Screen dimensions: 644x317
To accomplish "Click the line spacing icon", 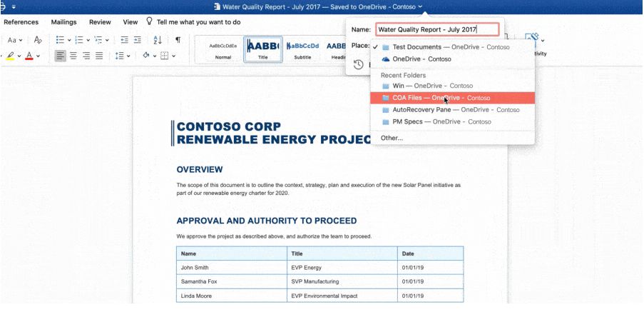I will click(x=120, y=56).
